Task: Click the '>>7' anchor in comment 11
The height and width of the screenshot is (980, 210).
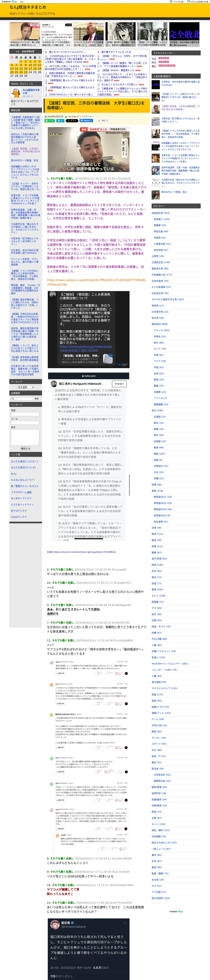Action: pyautogui.click(x=50, y=645)
